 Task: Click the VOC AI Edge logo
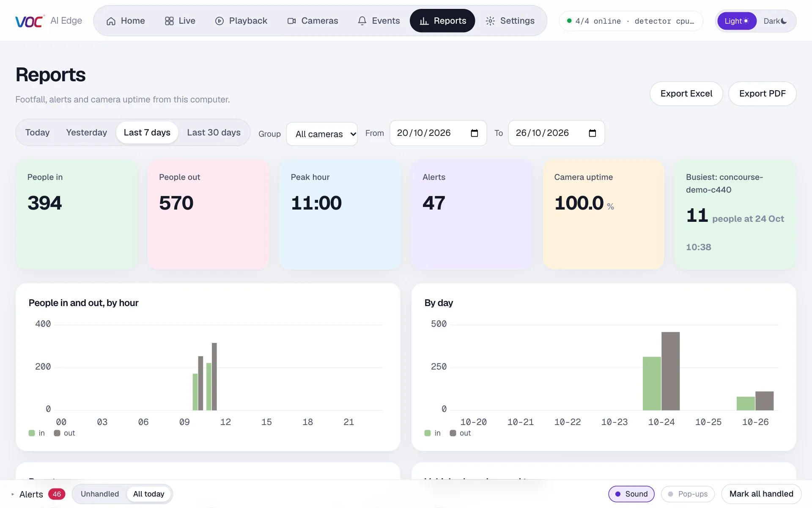pyautogui.click(x=49, y=21)
